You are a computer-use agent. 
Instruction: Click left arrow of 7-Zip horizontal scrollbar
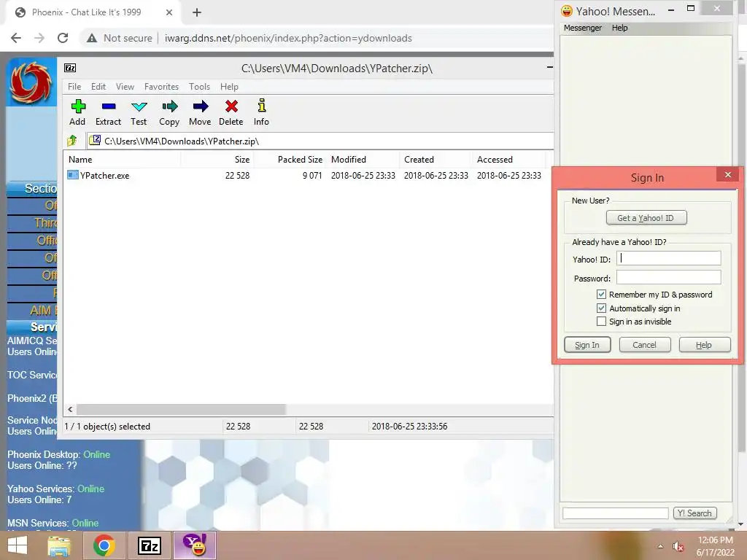(x=70, y=410)
